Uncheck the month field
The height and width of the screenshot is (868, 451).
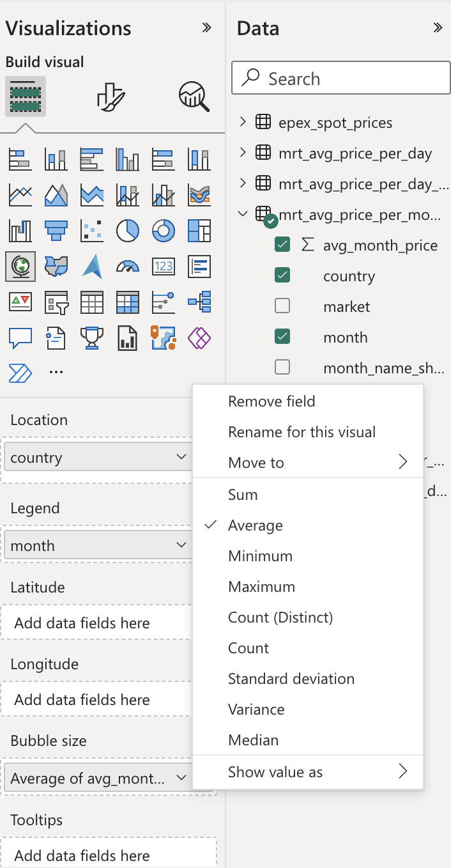coord(282,337)
